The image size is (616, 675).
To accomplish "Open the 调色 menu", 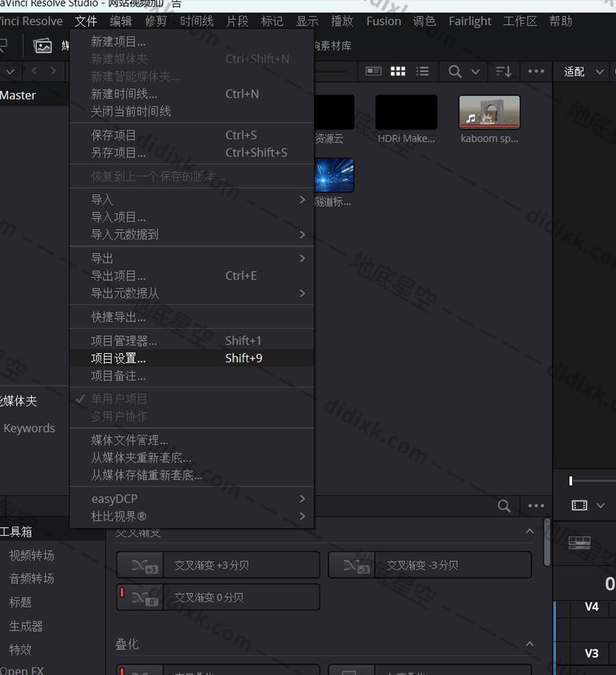I will tap(424, 21).
